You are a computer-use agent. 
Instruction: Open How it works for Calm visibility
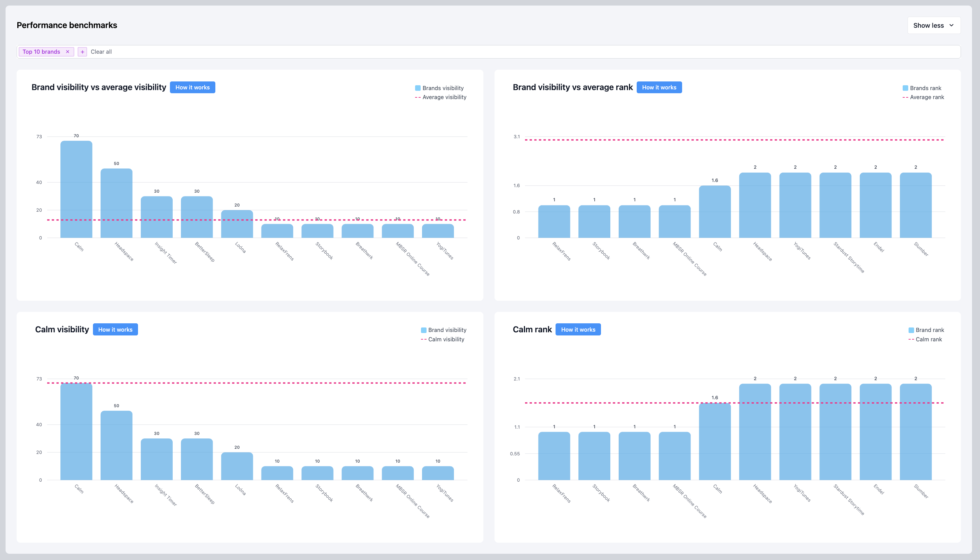pyautogui.click(x=115, y=330)
